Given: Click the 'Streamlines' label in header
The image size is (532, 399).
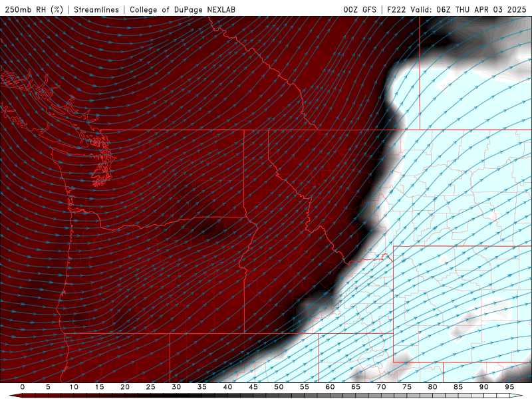Looking at the screenshot, I should 96,9.
